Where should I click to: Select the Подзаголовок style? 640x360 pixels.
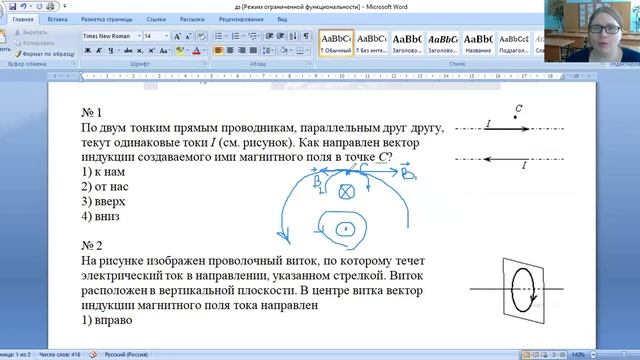514,43
